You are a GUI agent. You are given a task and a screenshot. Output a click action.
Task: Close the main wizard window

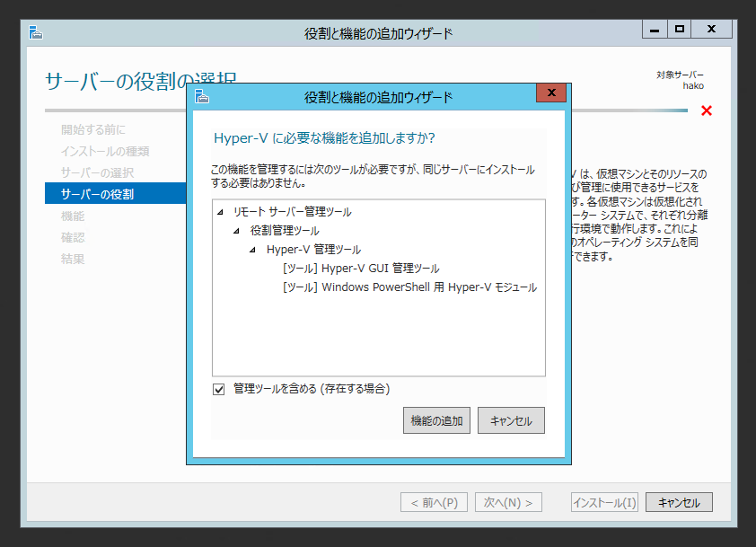click(712, 29)
